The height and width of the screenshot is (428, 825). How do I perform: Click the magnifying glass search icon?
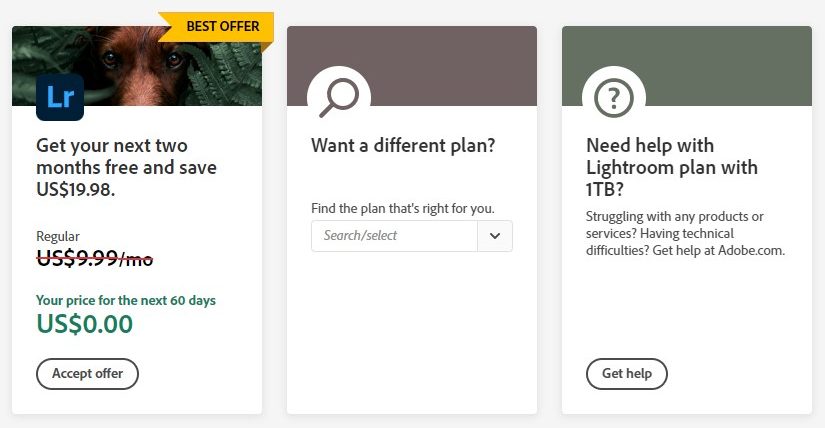click(339, 97)
